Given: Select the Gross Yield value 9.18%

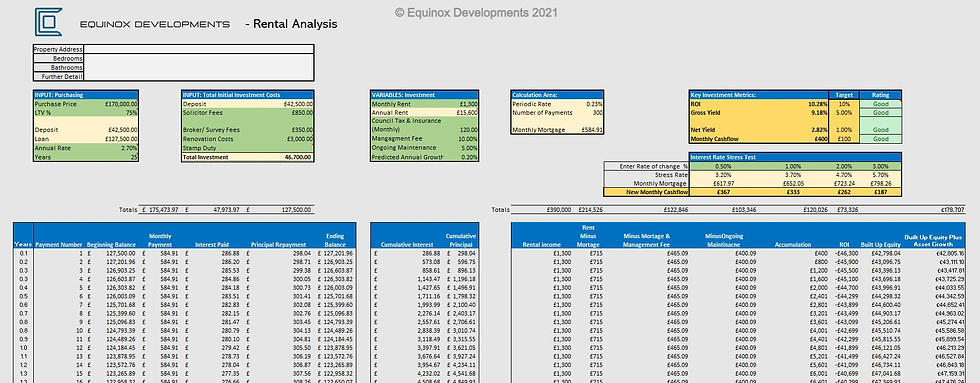Looking at the screenshot, I should 819,112.
